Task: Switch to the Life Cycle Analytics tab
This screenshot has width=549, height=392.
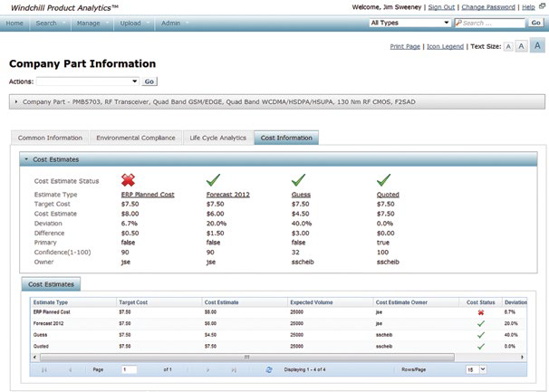Action: [217, 138]
